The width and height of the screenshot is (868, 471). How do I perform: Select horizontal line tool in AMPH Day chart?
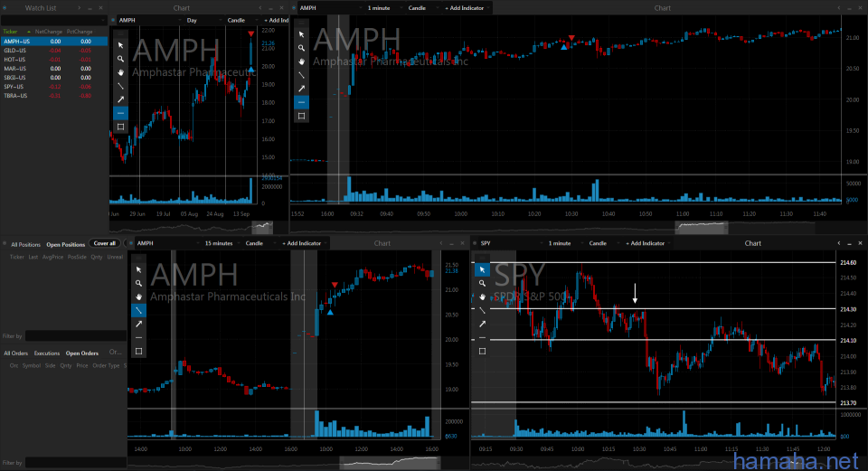coord(120,113)
